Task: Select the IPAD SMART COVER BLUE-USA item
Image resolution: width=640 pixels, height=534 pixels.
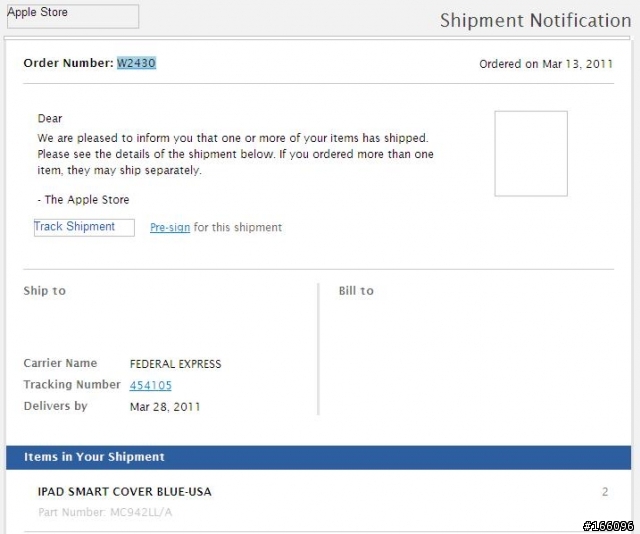Action: tap(124, 492)
